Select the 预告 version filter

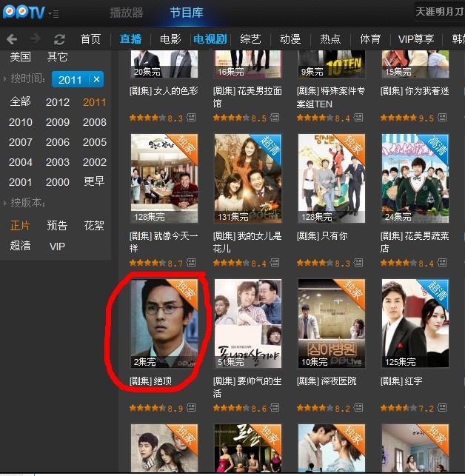[x=57, y=226]
